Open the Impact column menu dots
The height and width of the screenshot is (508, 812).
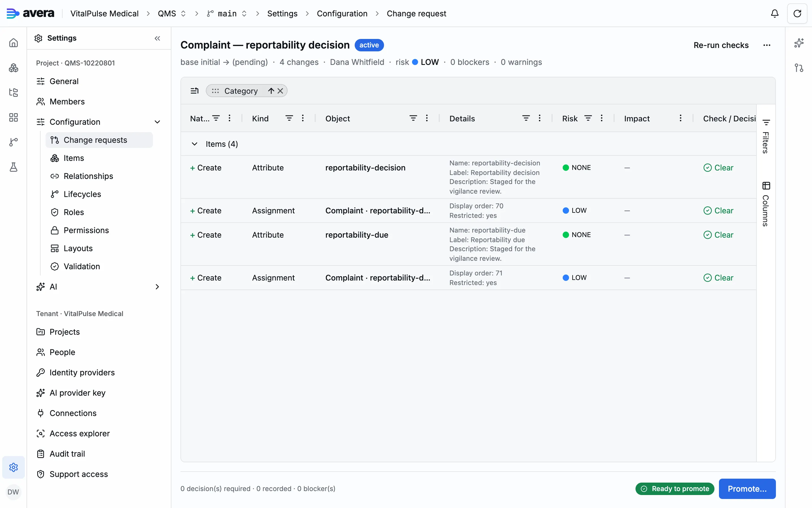[680, 118]
